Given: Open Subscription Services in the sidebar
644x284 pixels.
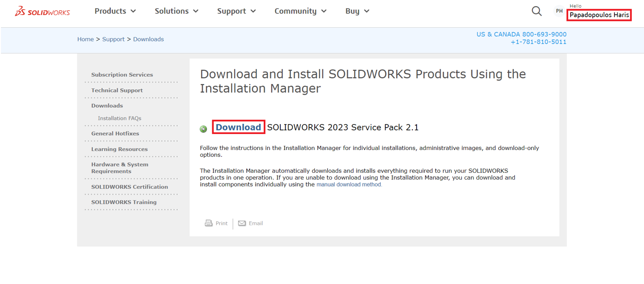Looking at the screenshot, I should pyautogui.click(x=122, y=75).
